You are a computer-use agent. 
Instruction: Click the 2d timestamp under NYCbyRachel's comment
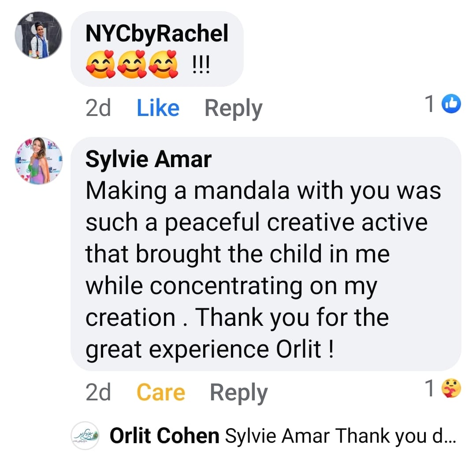98,108
